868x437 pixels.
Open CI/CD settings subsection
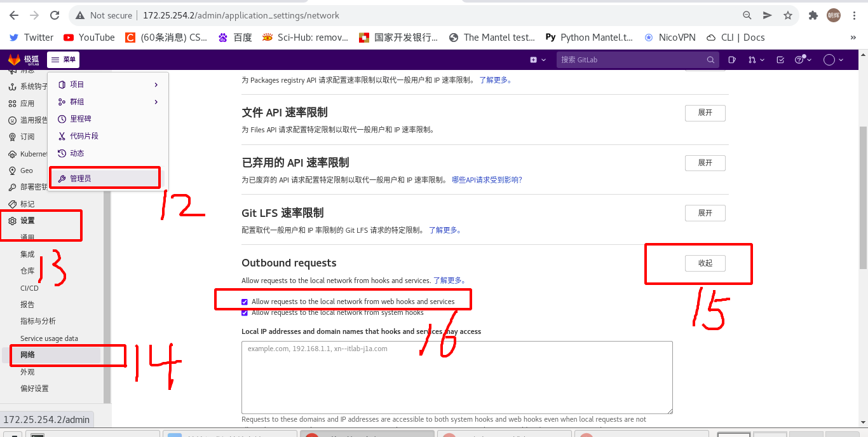[29, 288]
